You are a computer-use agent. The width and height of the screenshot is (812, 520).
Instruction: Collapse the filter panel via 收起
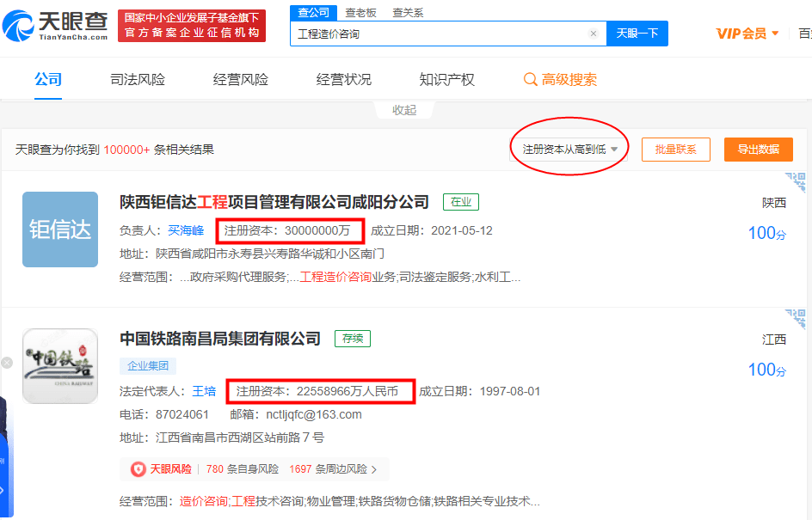[404, 110]
